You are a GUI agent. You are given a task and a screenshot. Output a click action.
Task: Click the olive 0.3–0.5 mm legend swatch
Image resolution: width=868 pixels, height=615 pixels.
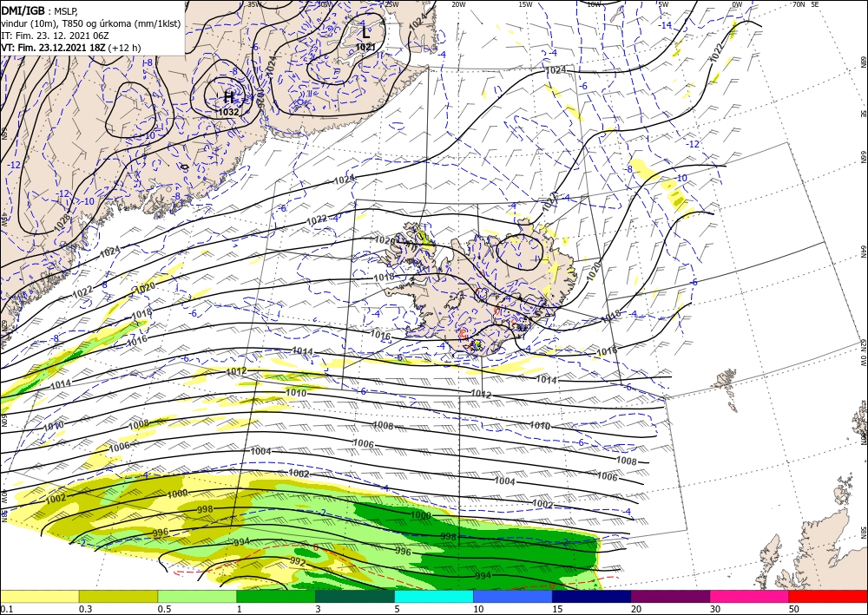tap(118, 596)
